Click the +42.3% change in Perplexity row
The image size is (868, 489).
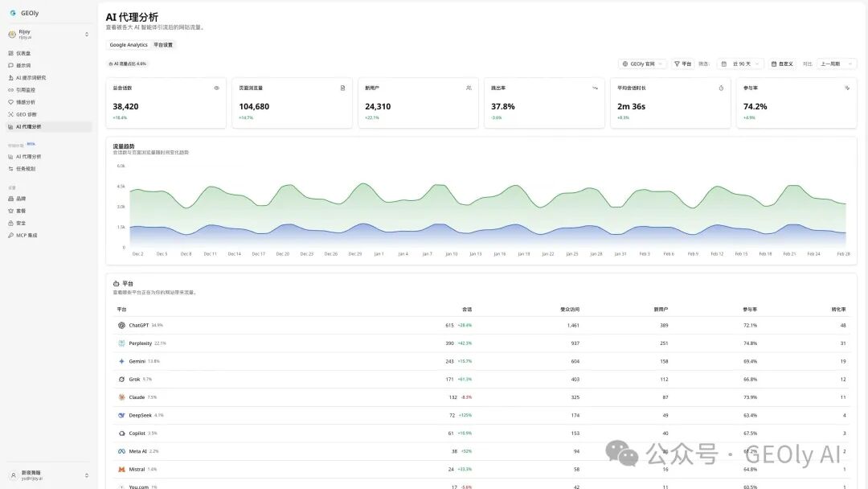tap(465, 343)
